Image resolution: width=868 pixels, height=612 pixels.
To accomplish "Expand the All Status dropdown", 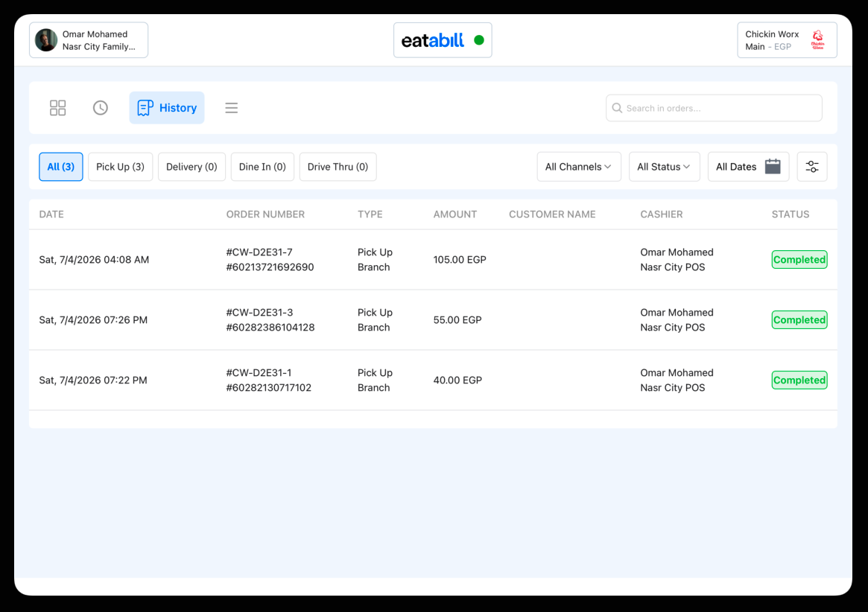I will 665,167.
